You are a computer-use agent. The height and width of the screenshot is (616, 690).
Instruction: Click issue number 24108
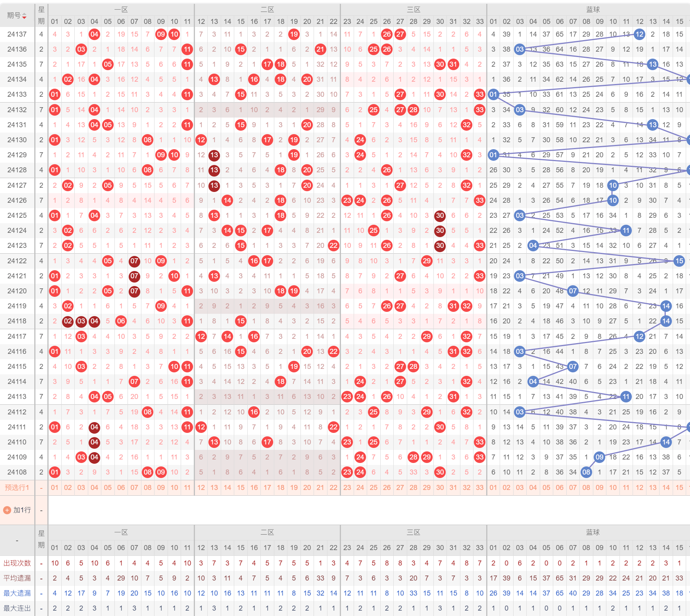pyautogui.click(x=17, y=472)
